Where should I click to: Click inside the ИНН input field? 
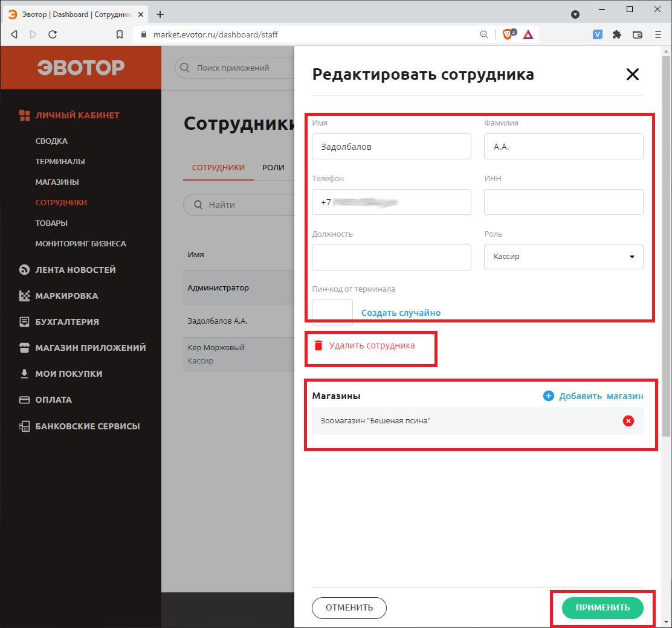[563, 202]
